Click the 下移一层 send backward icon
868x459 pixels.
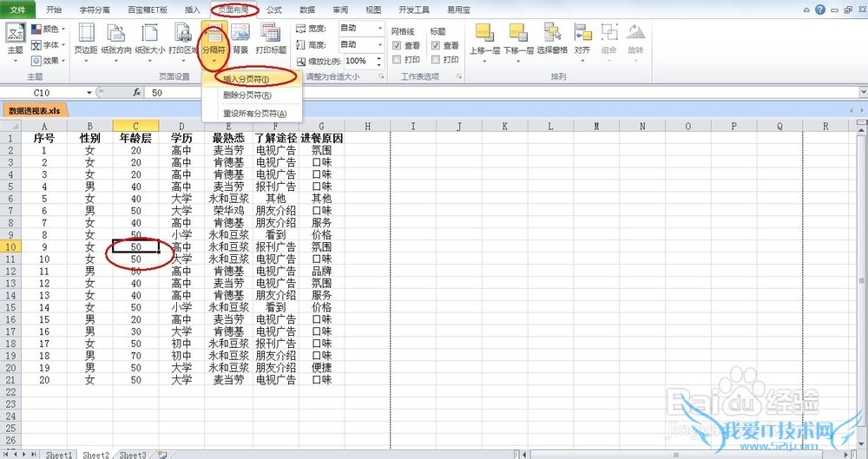coord(518,33)
